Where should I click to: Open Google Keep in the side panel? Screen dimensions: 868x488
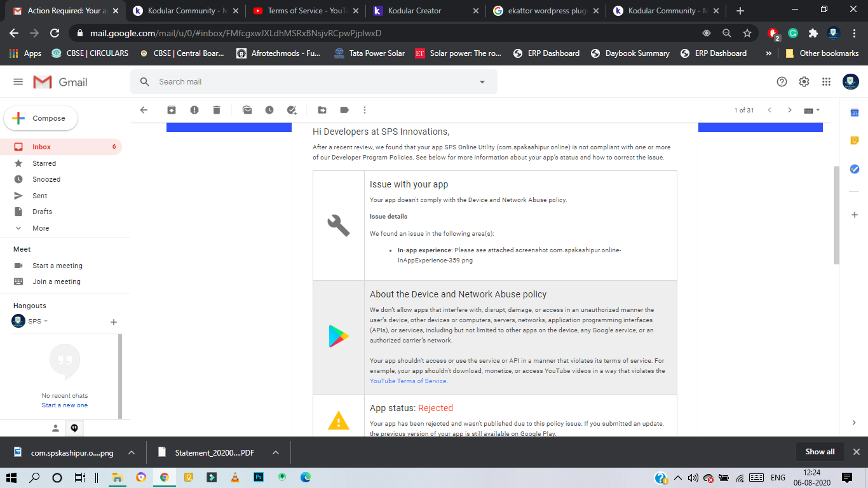point(855,141)
